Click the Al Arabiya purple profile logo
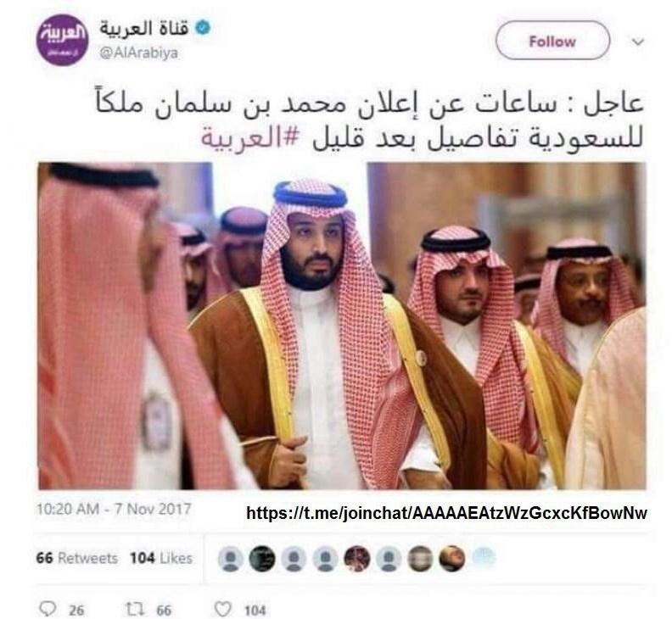The image size is (672, 619). tap(62, 39)
